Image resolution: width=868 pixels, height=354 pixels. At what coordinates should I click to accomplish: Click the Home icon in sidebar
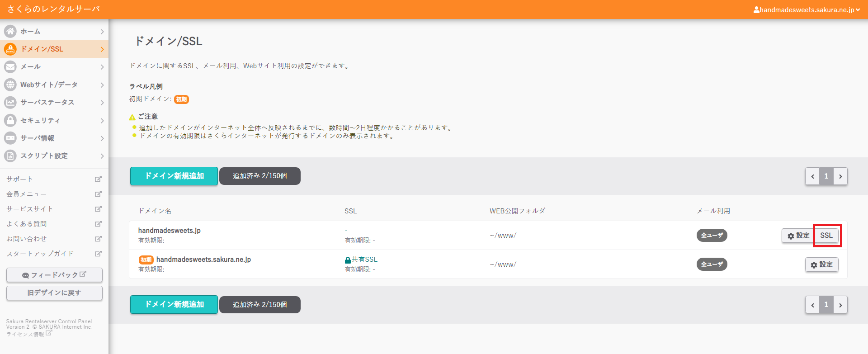pos(10,31)
